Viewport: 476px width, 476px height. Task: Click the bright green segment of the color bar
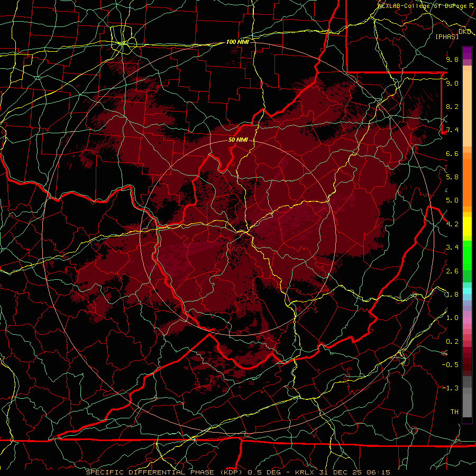pyautogui.click(x=467, y=255)
